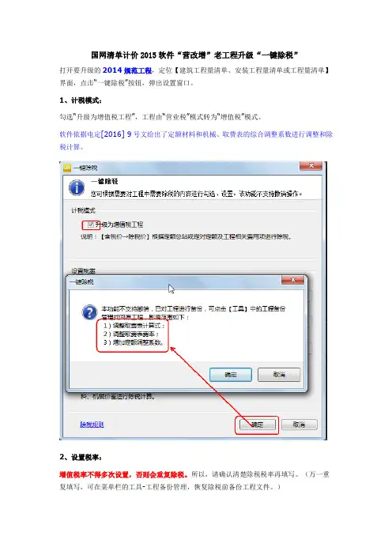This screenshot has width=392, height=555.
Task: Click the heading 2、设置税率
Action: point(81,457)
